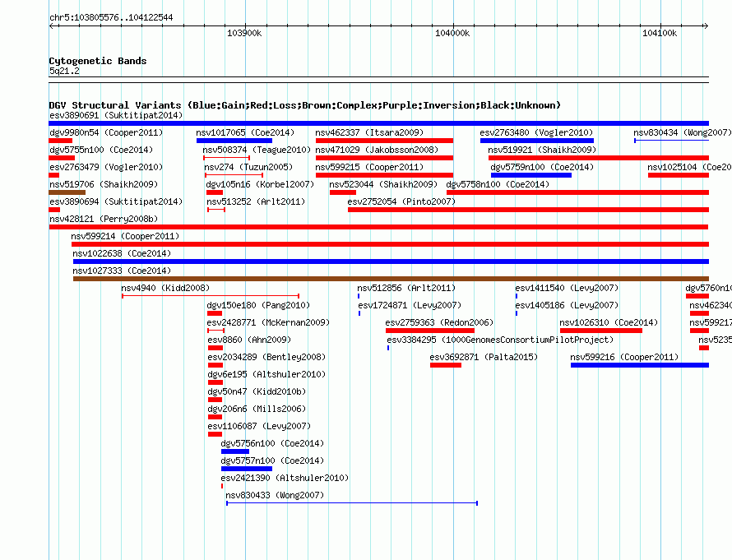Click the esv1724871 (Levy2007) label

(410, 305)
